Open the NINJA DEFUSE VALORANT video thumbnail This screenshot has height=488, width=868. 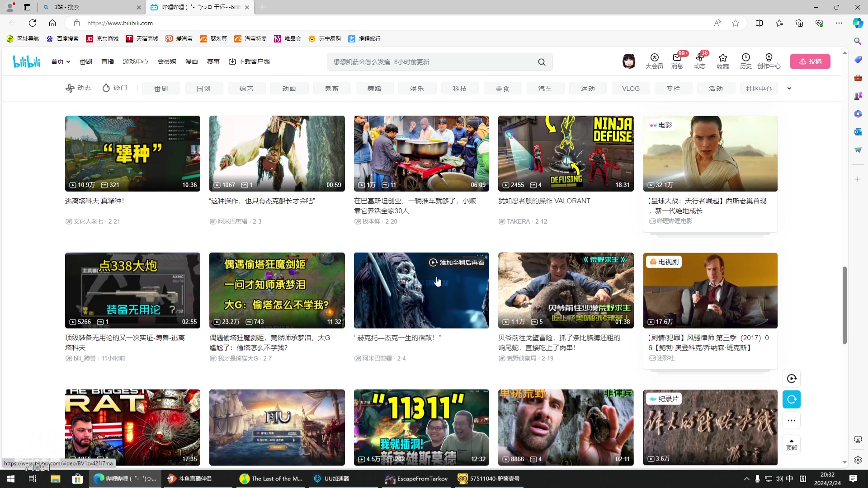click(566, 154)
